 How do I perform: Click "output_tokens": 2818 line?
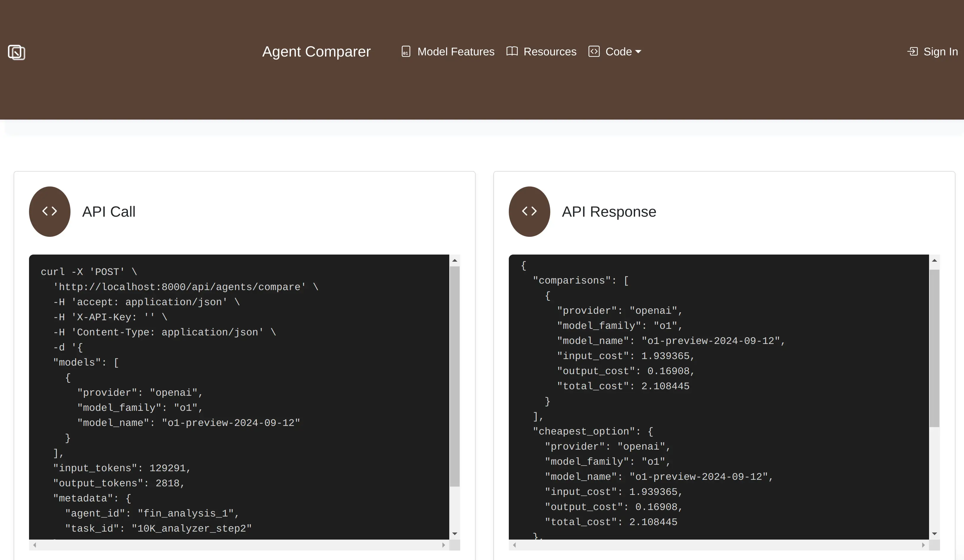pos(118,483)
